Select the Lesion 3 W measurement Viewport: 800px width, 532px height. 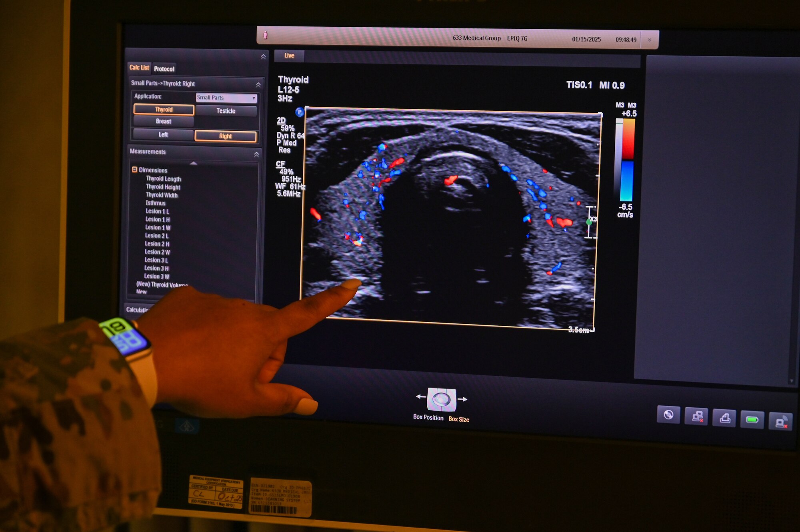point(157,276)
